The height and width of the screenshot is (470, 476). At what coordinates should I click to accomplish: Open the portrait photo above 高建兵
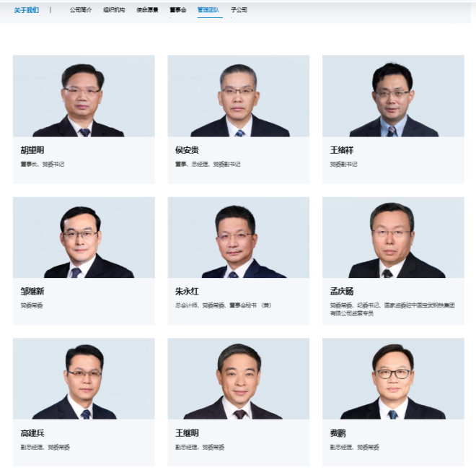[84, 379]
